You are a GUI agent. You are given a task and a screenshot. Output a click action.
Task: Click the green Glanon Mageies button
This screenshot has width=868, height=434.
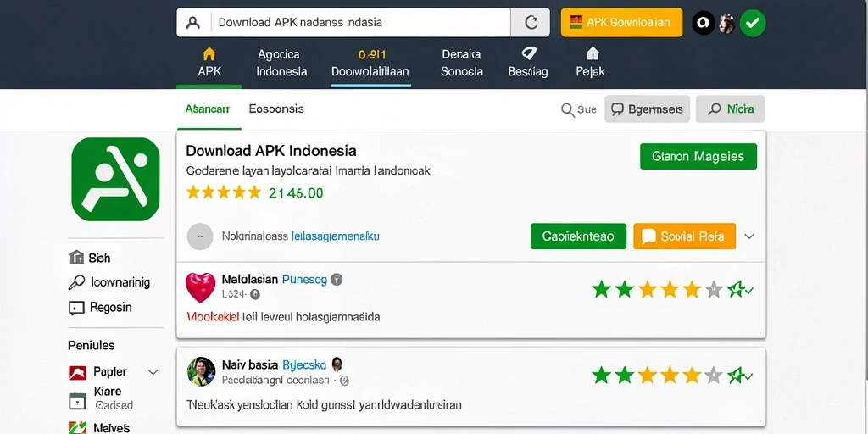tap(698, 156)
